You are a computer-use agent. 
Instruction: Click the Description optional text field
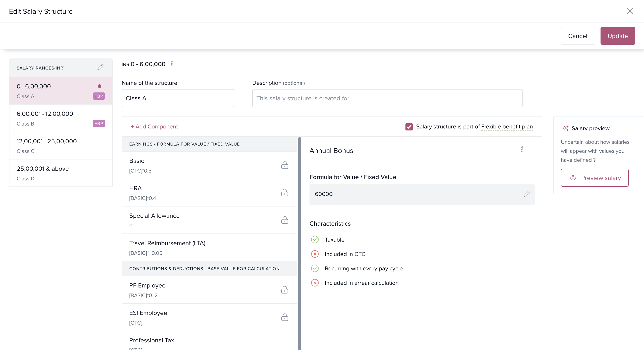387,98
